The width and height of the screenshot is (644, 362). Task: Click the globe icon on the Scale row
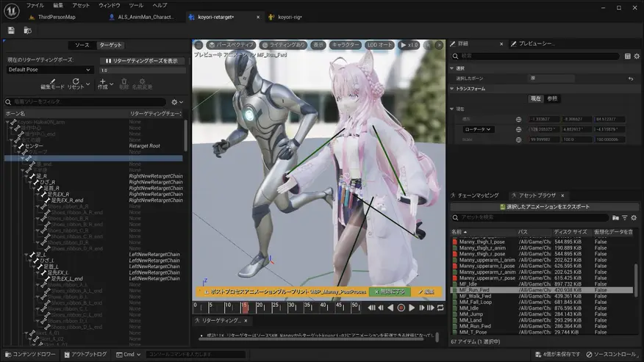click(519, 140)
